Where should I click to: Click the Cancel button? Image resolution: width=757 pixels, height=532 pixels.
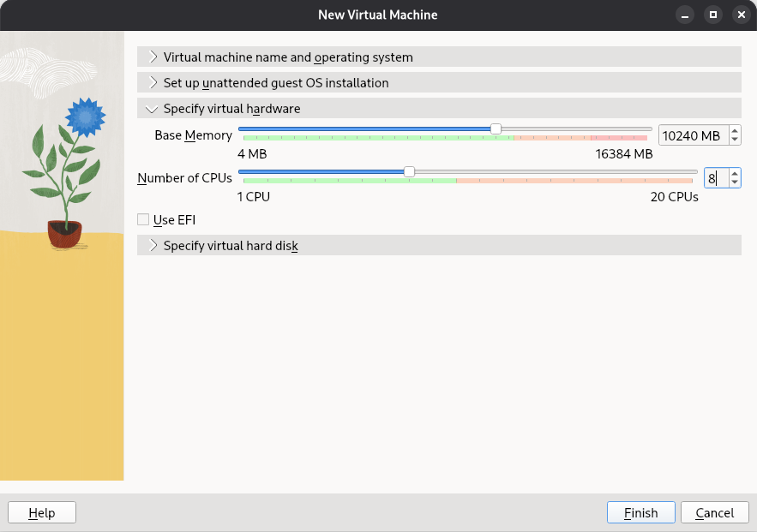[714, 512]
